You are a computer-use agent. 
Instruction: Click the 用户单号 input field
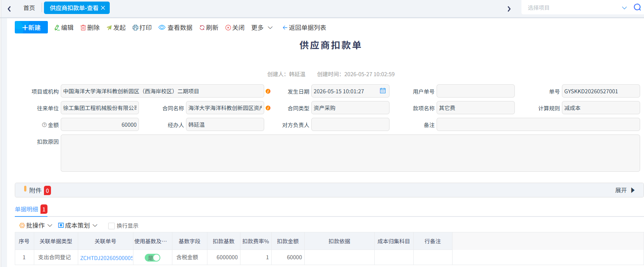476,91
